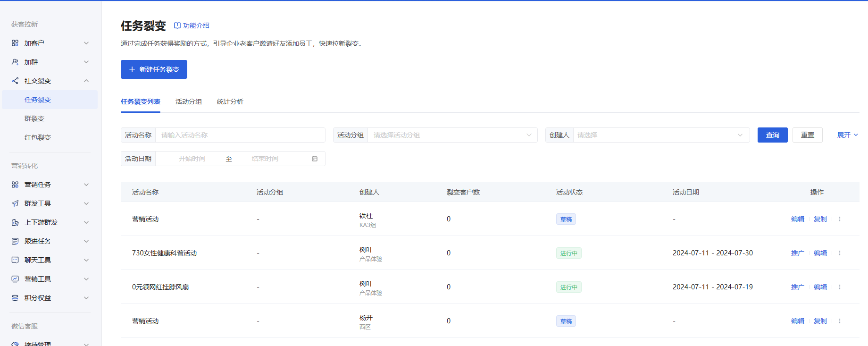Expand more filters with 展开
The image size is (868, 346).
[x=848, y=135]
